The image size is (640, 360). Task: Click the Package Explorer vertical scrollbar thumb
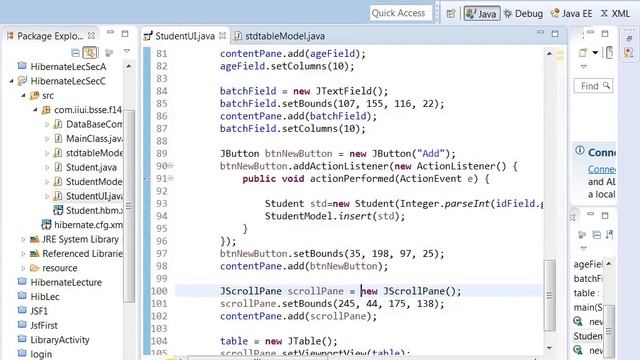(x=129, y=206)
